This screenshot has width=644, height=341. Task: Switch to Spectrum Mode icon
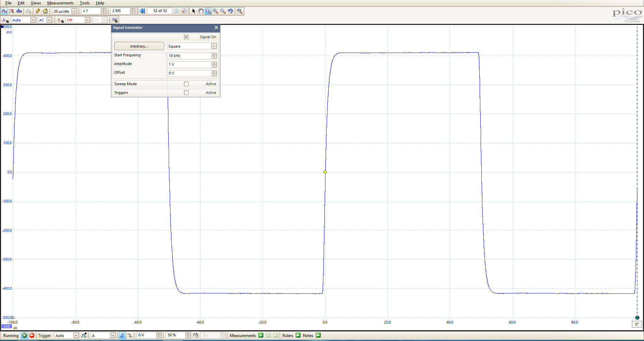point(19,11)
